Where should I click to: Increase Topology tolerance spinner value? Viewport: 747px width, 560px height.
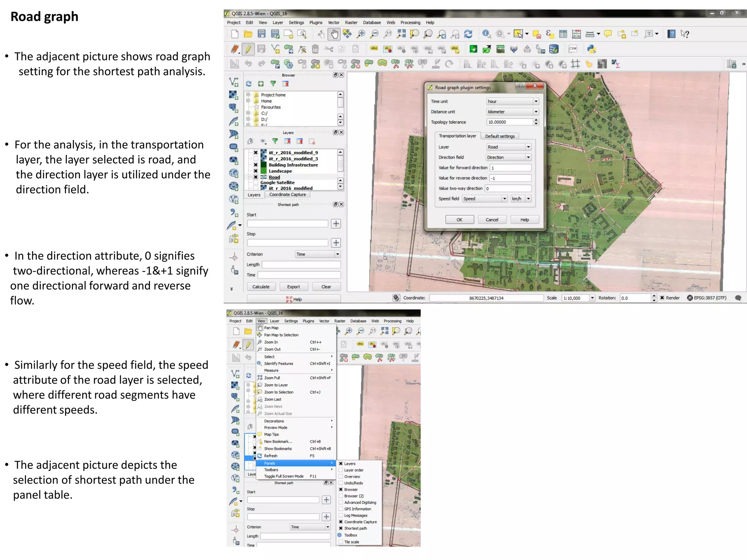pyautogui.click(x=536, y=120)
